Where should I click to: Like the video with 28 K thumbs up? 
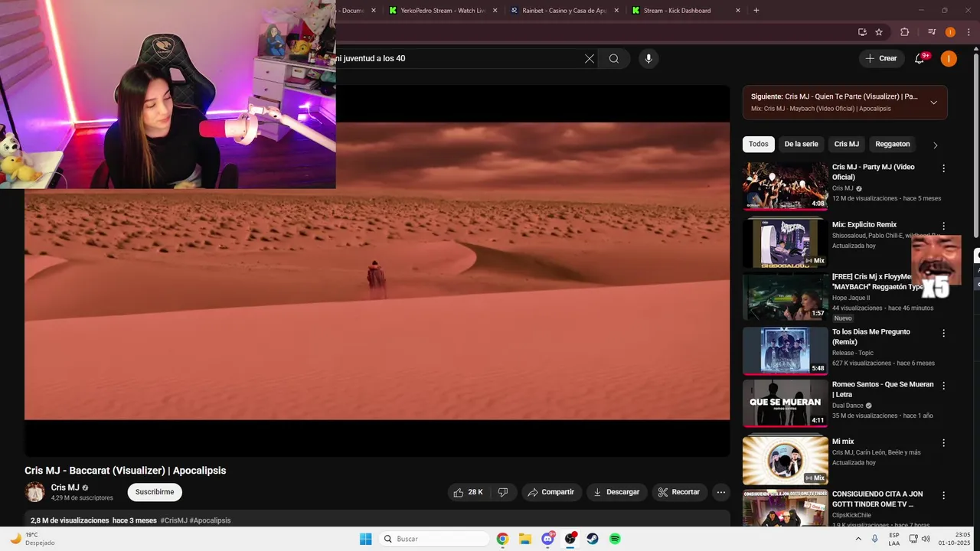click(x=469, y=492)
